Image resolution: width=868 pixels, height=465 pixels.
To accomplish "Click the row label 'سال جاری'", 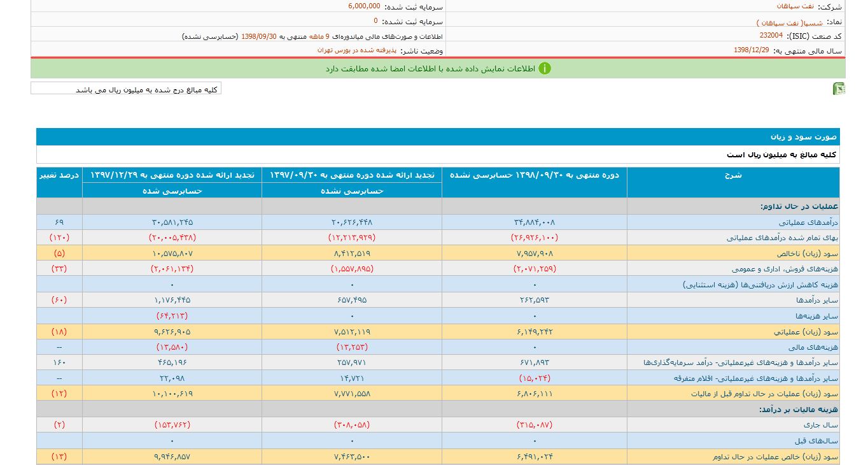I will tap(822, 425).
